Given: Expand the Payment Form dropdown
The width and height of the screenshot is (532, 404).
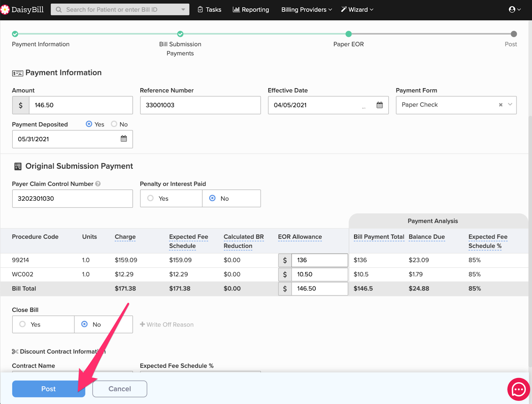Looking at the screenshot, I should tap(510, 105).
